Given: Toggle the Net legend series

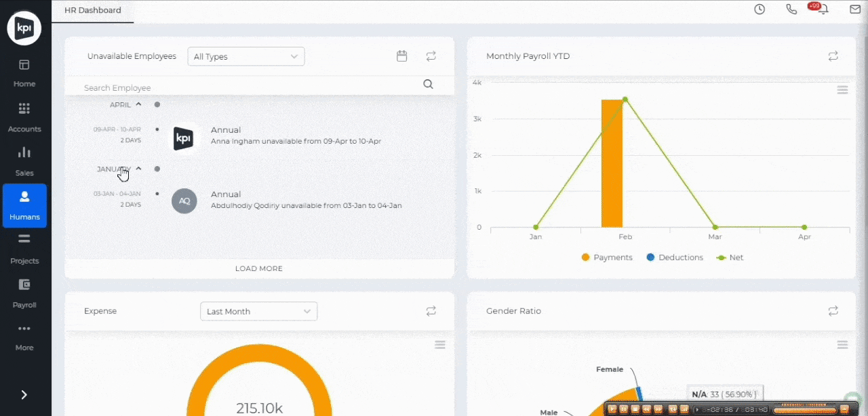Looking at the screenshot, I should tap(730, 257).
